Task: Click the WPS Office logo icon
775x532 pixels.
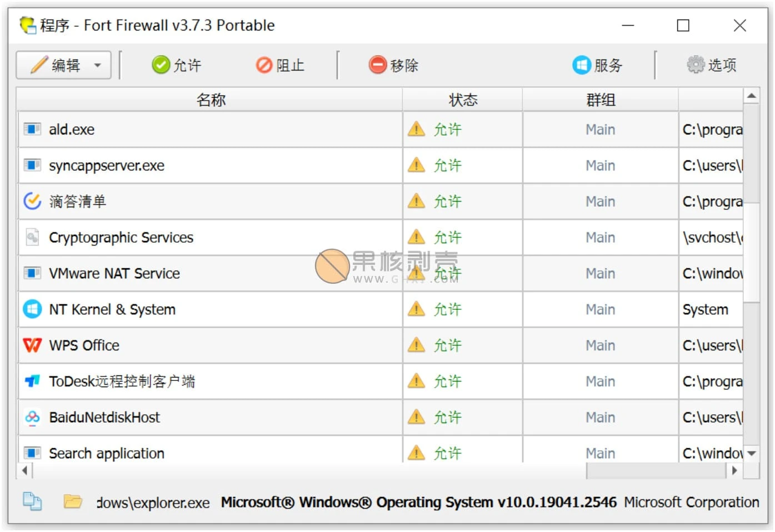Action: 32,345
